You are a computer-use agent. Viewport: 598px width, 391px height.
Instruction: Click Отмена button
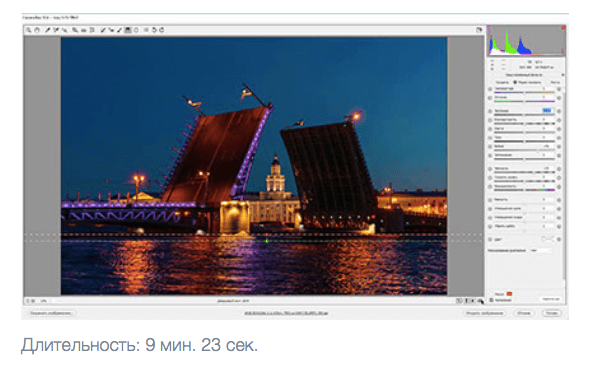point(524,313)
